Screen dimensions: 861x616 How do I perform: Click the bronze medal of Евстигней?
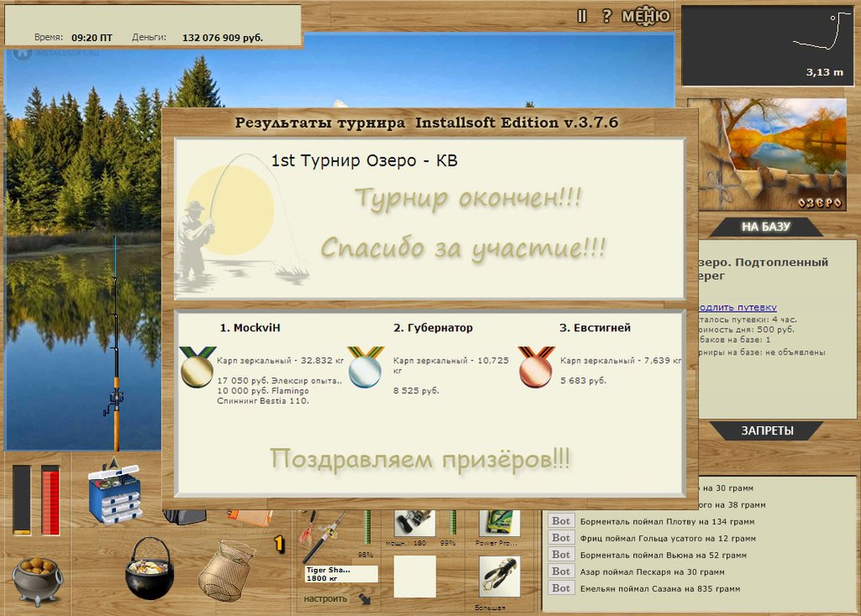point(536,366)
